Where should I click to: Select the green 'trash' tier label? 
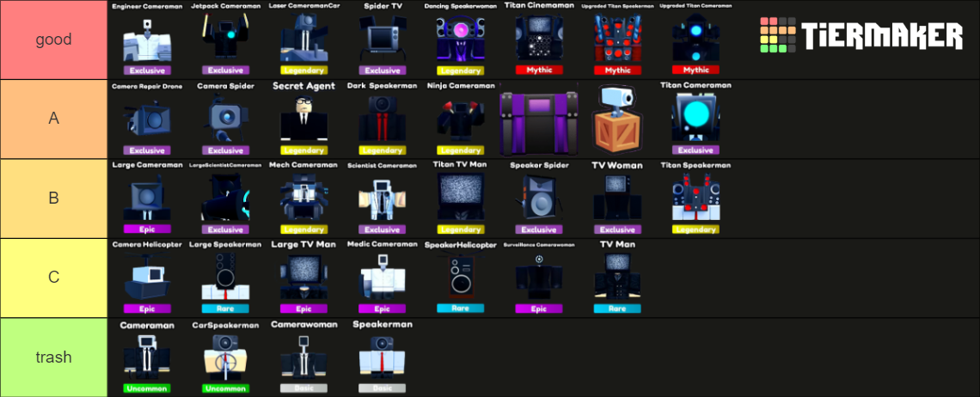[x=53, y=357]
